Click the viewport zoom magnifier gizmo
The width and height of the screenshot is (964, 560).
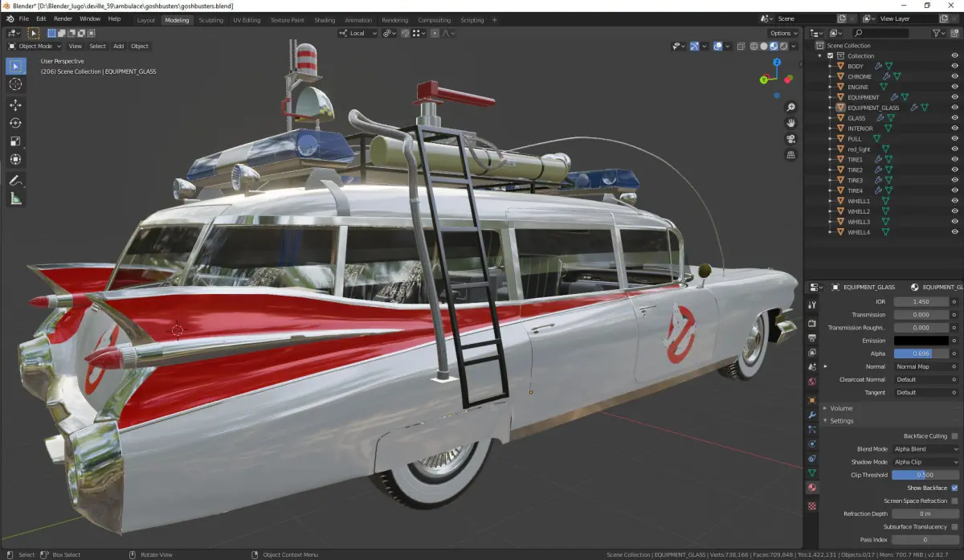coord(790,107)
